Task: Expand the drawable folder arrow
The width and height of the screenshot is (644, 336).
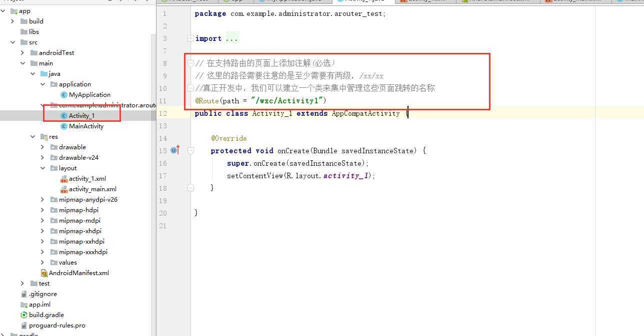Action: click(x=42, y=147)
